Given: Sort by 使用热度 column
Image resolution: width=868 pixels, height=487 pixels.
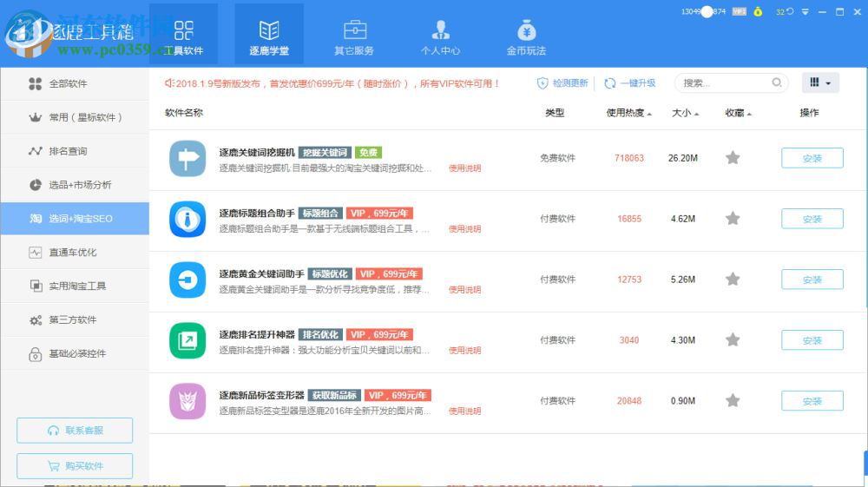Looking at the screenshot, I should point(628,113).
